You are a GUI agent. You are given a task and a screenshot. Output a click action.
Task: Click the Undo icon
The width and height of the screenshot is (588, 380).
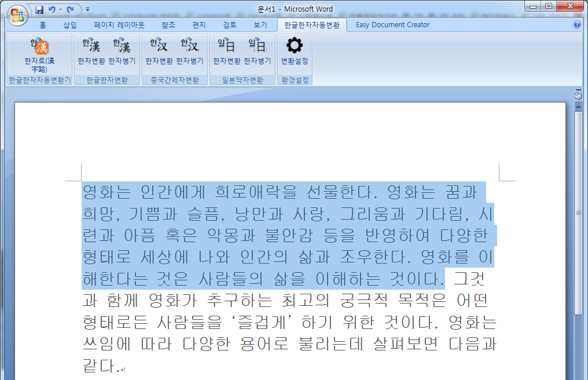(52, 8)
